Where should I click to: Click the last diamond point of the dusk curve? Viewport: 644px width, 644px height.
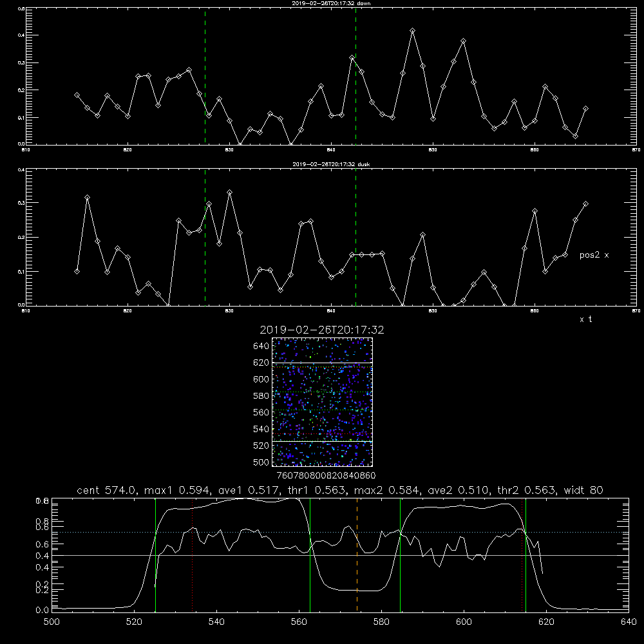point(585,204)
